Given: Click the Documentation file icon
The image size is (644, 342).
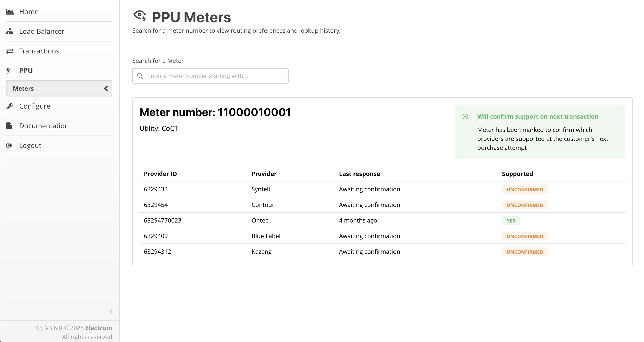Looking at the screenshot, I should click(x=10, y=126).
